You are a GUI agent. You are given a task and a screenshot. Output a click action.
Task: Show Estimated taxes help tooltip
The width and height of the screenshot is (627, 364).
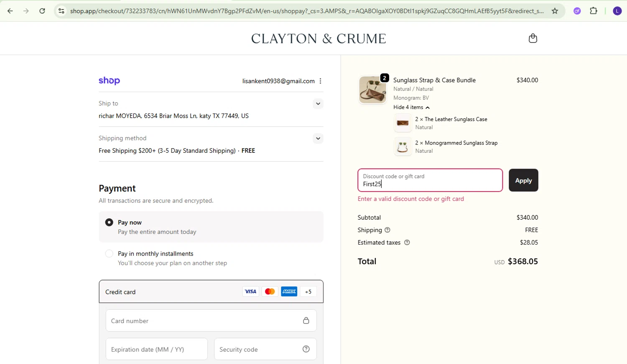pyautogui.click(x=407, y=243)
